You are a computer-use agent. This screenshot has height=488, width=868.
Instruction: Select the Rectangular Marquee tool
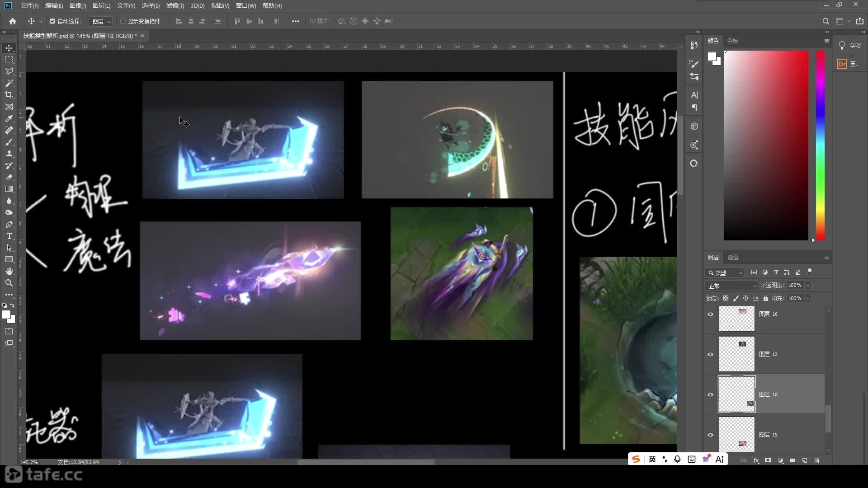click(9, 60)
